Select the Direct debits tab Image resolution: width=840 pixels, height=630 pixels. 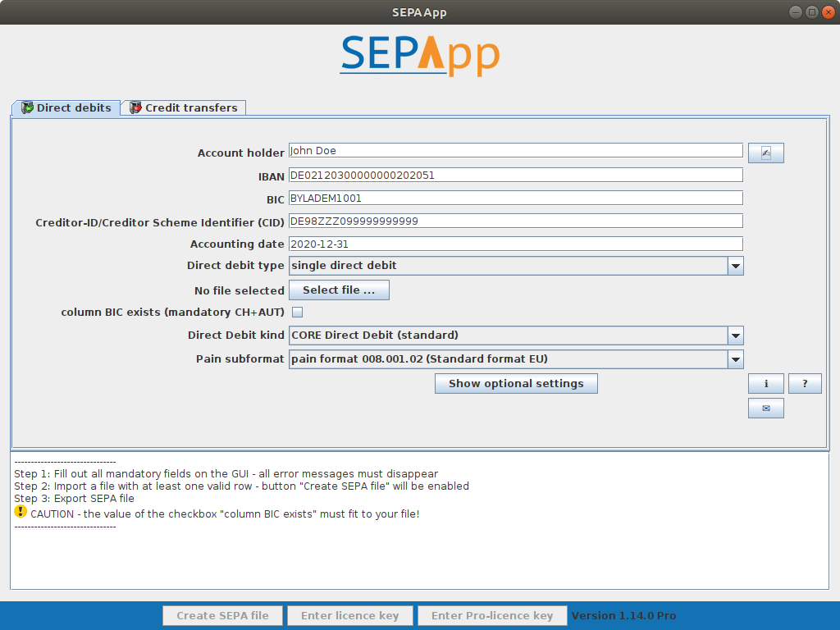click(x=66, y=107)
